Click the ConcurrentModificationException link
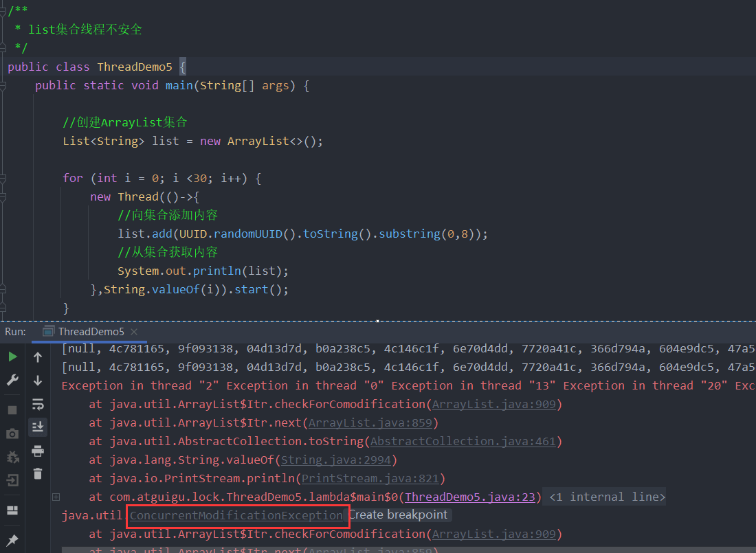Image resolution: width=756 pixels, height=553 pixels. [236, 516]
